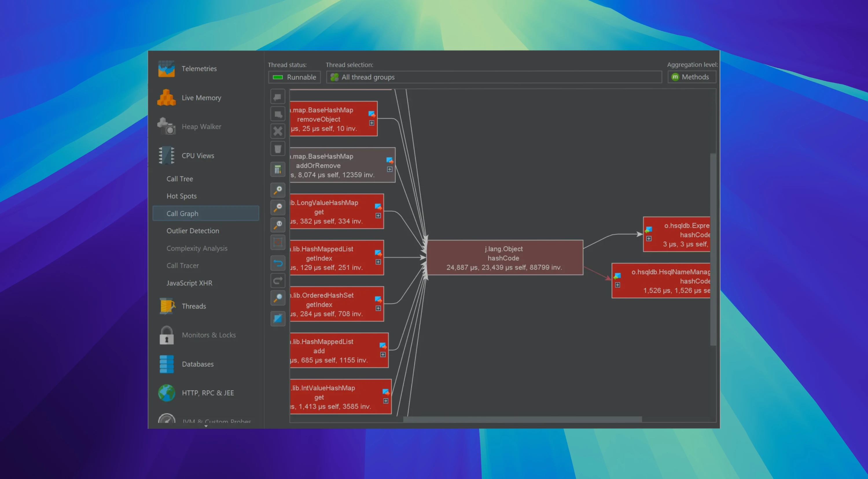Zoom out of the call graph
Image resolution: width=868 pixels, height=479 pixels.
(x=278, y=208)
